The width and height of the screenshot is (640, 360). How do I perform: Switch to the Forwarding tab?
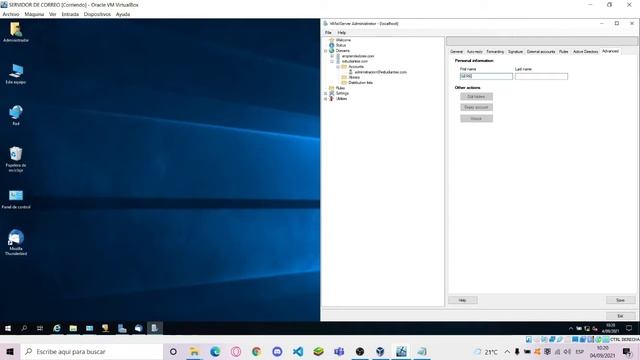point(495,51)
